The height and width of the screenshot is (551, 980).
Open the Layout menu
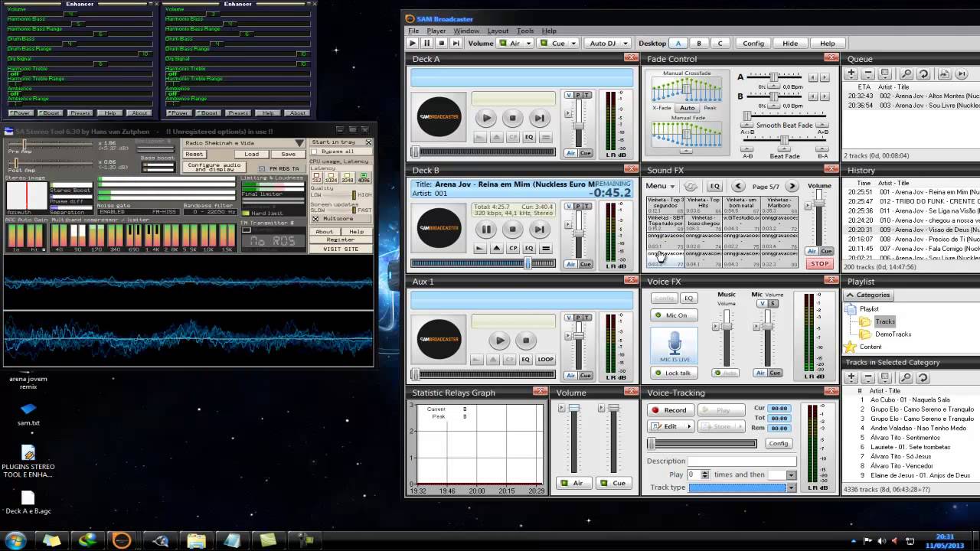pos(498,31)
